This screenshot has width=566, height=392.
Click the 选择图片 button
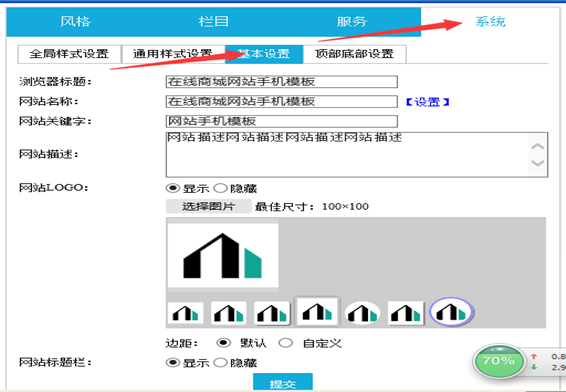click(x=209, y=206)
